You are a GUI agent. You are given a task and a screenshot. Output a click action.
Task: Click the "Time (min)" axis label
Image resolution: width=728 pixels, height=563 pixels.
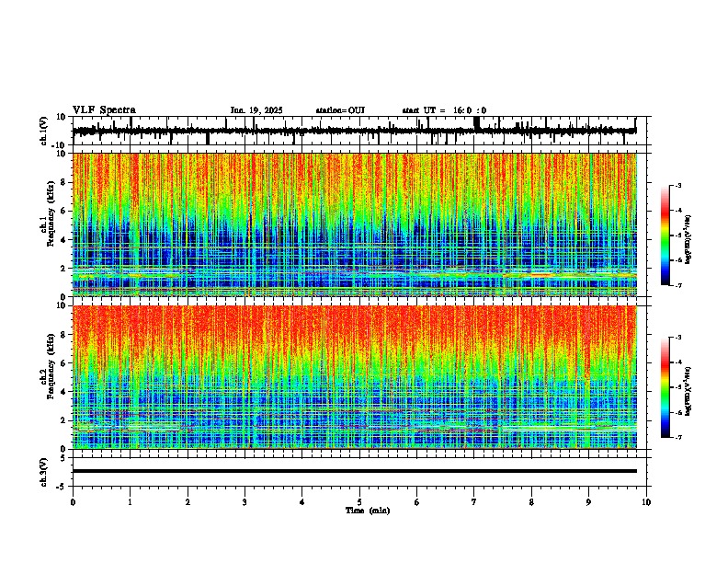368,511
